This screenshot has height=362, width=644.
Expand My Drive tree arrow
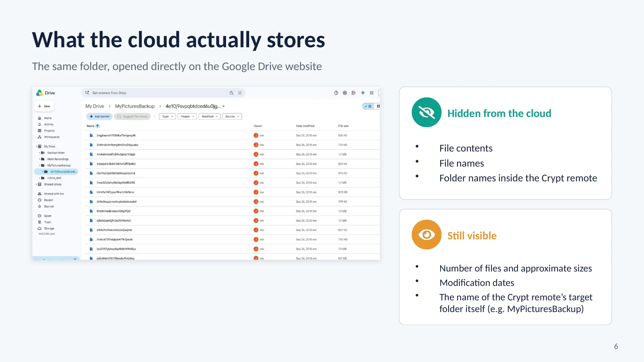[36, 146]
